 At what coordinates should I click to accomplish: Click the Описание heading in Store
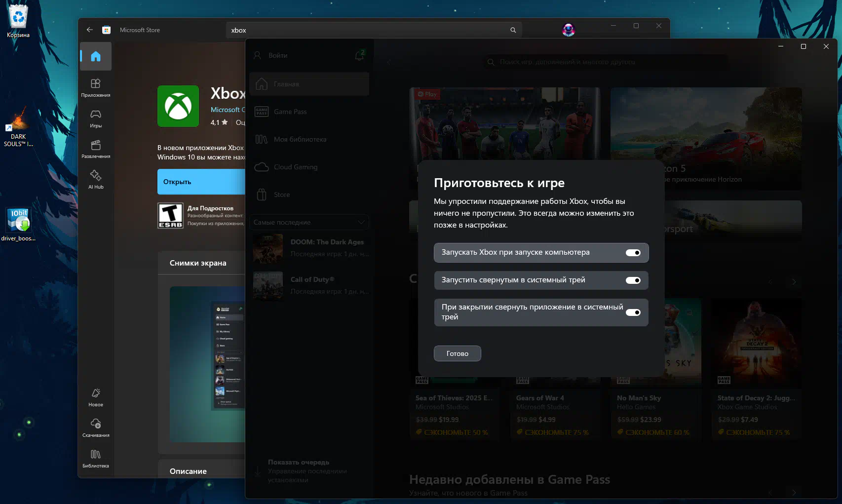click(x=188, y=471)
